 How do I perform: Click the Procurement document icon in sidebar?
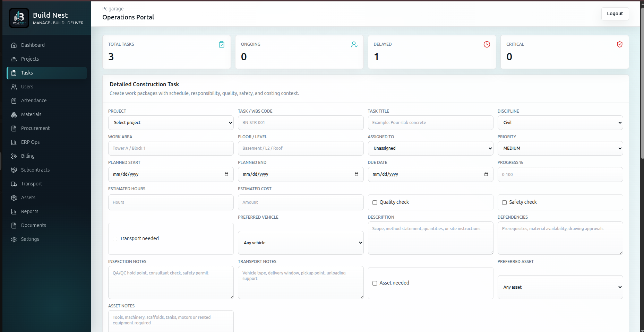click(x=14, y=128)
